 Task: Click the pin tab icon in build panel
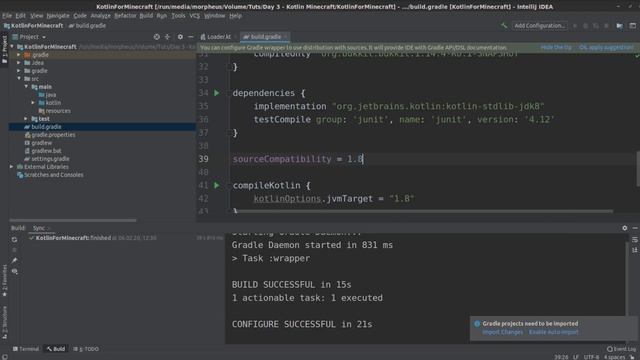15,260
